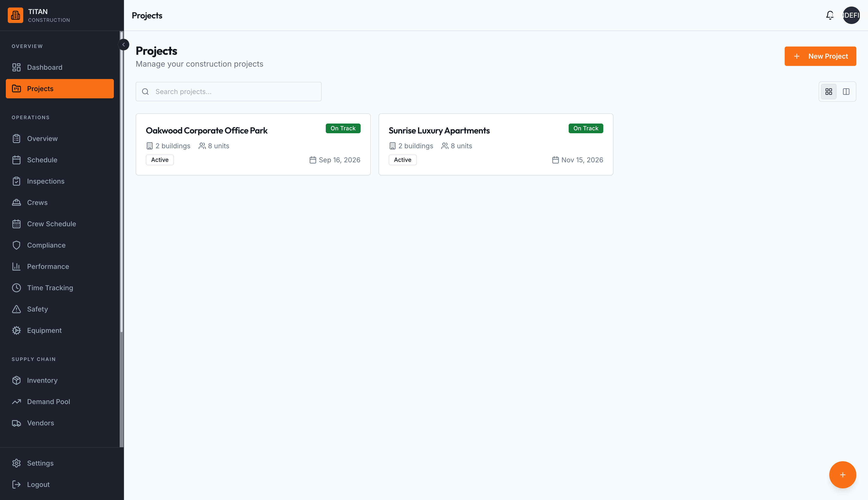Screen dimensions: 868x500
Task: Click the Safety warning triangle icon
Action: coord(16,309)
